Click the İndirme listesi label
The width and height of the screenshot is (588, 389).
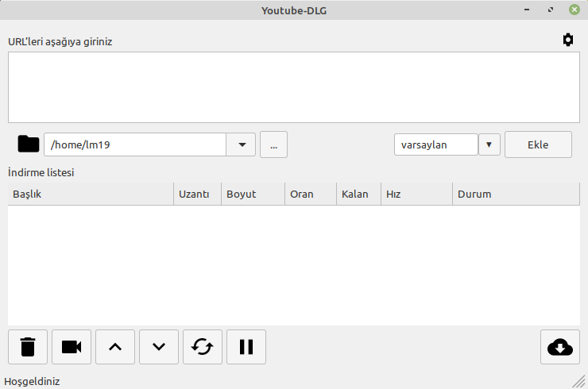[x=41, y=172]
